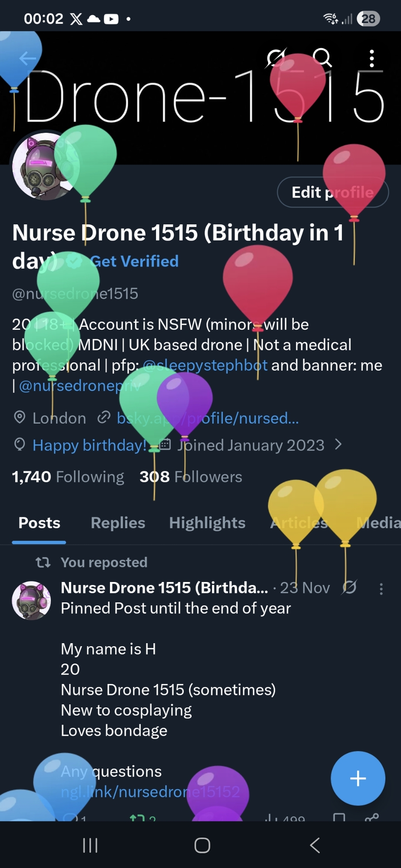Tap the Grok icon in header

(275, 58)
